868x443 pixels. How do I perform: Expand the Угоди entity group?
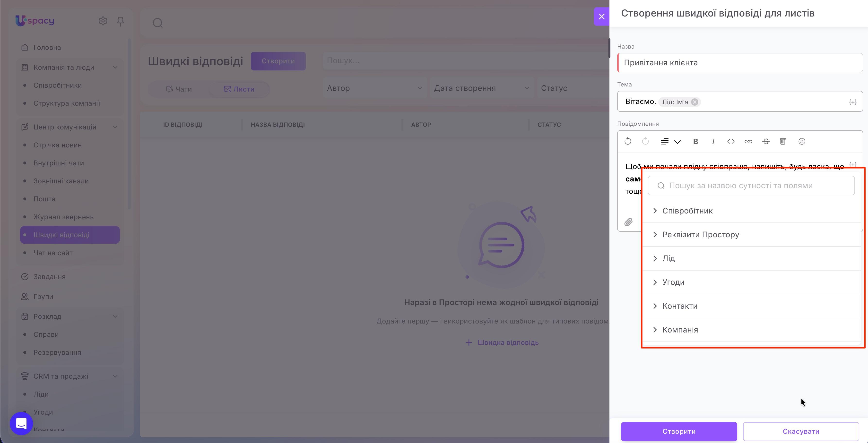coord(751,282)
